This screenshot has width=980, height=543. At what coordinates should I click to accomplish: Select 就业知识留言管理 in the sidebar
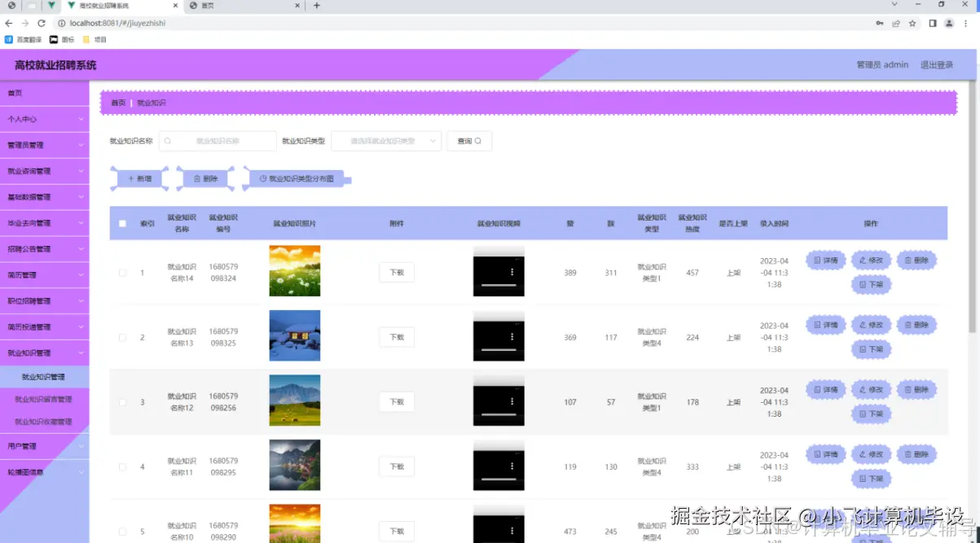point(46,399)
